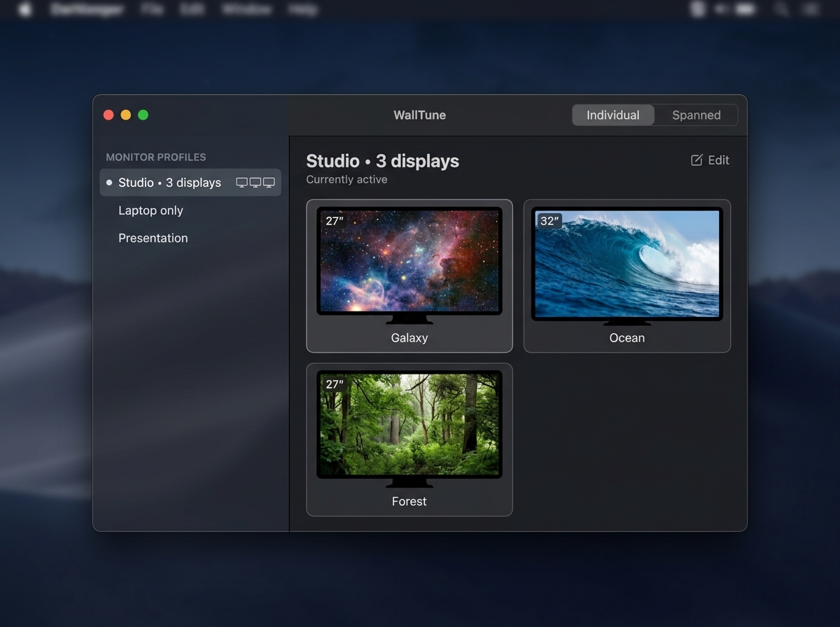
Task: Select the Studio • 3 displays profile
Action: 190,183
